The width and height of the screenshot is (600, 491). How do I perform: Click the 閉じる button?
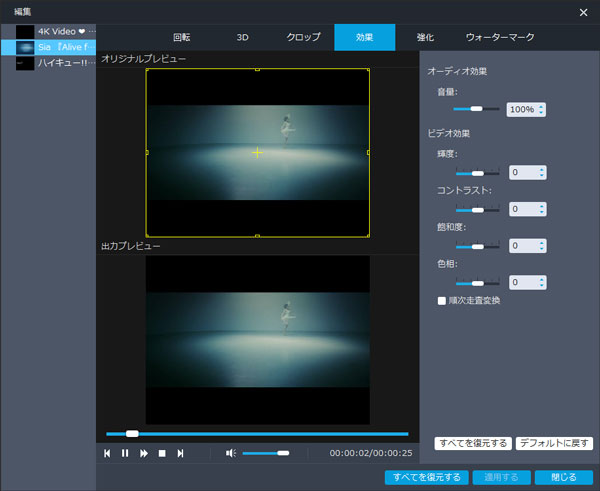(x=564, y=478)
